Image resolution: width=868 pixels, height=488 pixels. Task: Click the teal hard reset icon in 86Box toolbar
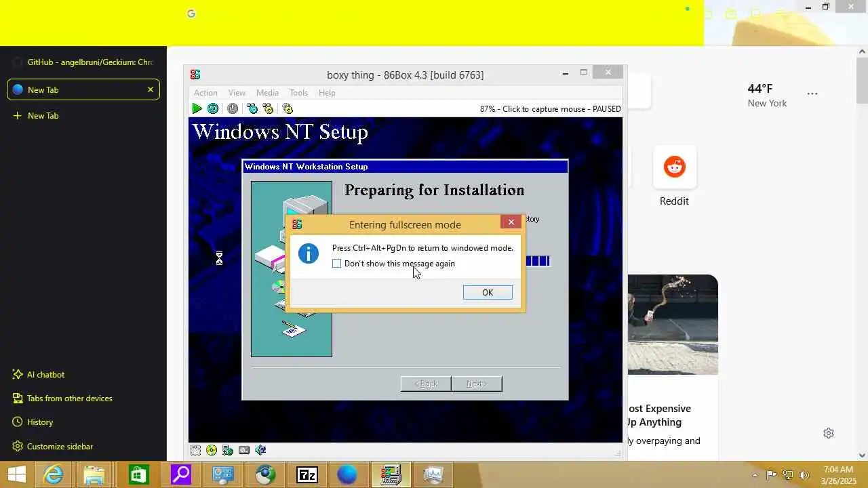pos(213,108)
